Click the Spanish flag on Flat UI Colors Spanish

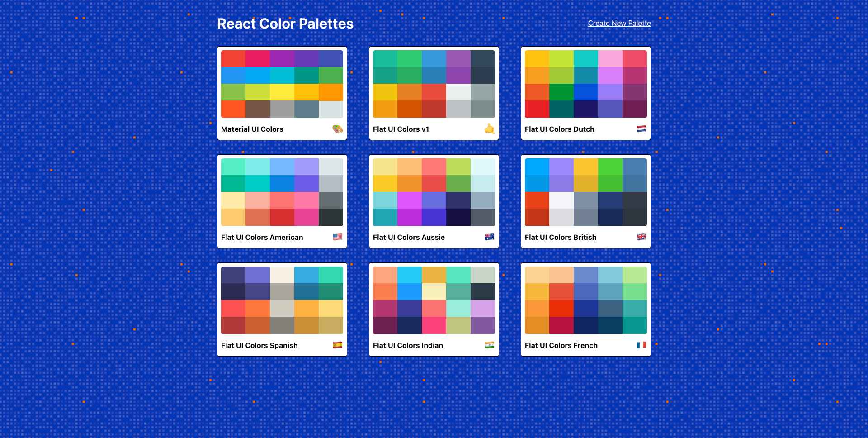[337, 345]
